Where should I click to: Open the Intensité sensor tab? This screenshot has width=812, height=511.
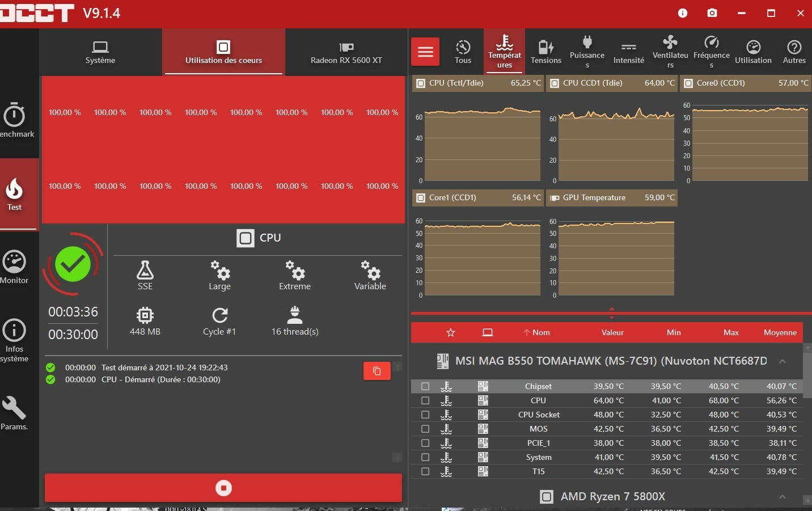click(629, 52)
